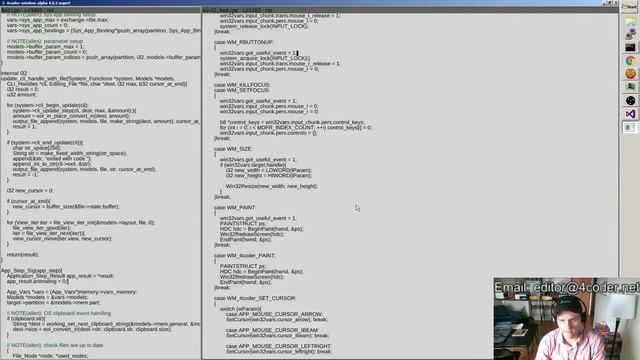Viewport: 640px width, 360px height.
Task: Click 'char str_space[256];' line
Action: click(36, 148)
